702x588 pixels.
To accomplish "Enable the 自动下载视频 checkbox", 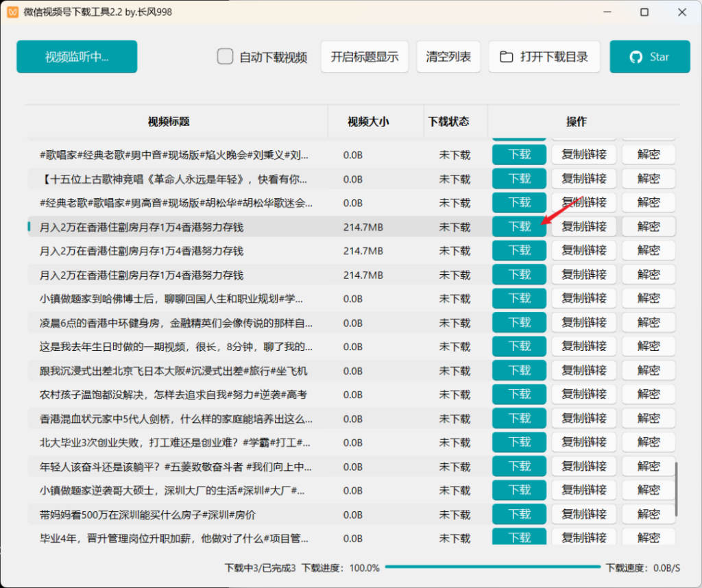I will 225,57.
